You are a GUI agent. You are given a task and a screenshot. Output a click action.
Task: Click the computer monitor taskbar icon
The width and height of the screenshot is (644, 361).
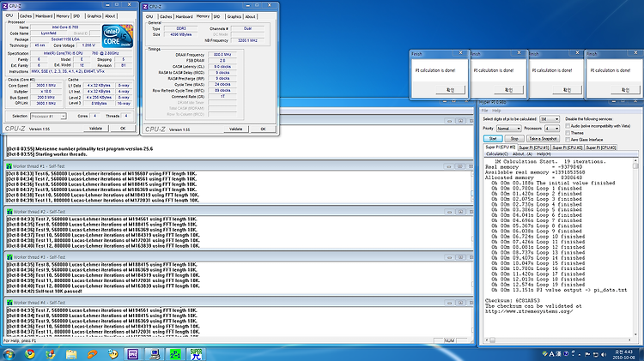pos(155,354)
